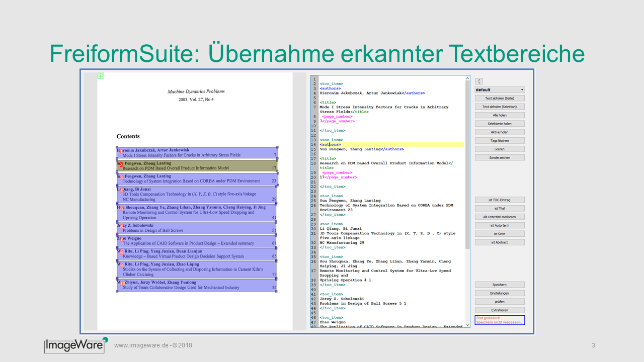
Task: Click the 'Selektierte holen' button
Action: [500, 124]
